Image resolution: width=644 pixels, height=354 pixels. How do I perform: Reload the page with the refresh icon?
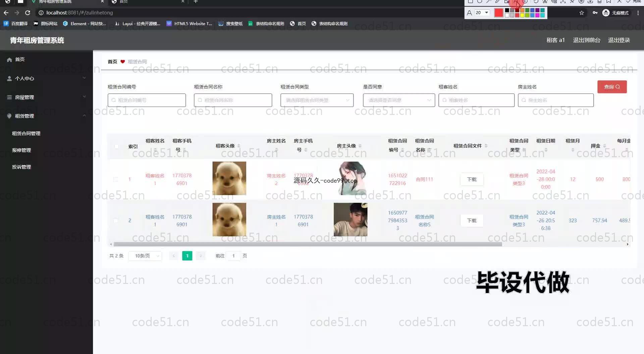(28, 13)
